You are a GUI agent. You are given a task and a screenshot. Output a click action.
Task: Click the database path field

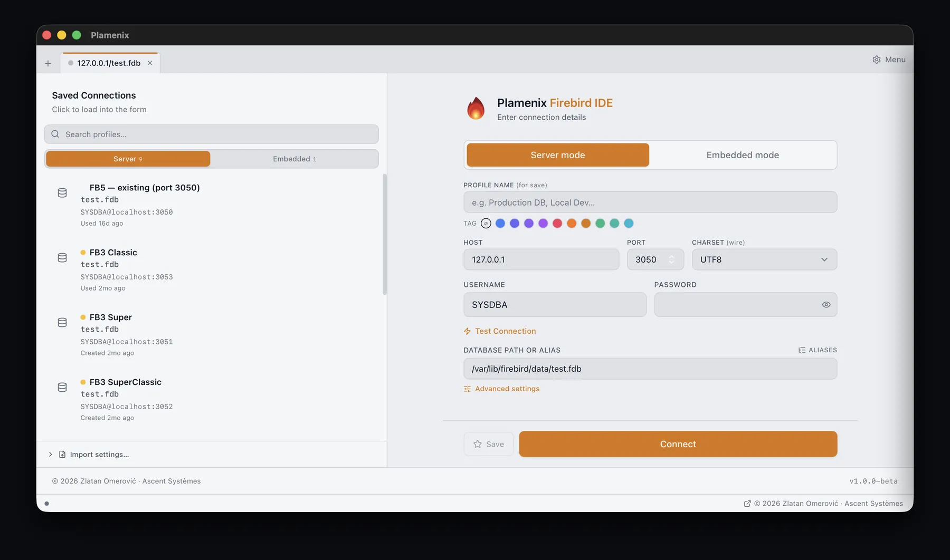[x=650, y=369]
